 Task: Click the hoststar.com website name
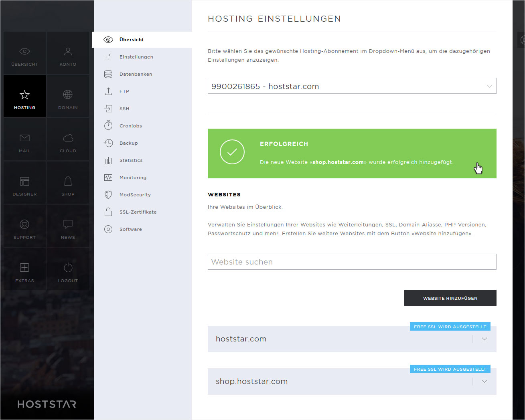[241, 339]
